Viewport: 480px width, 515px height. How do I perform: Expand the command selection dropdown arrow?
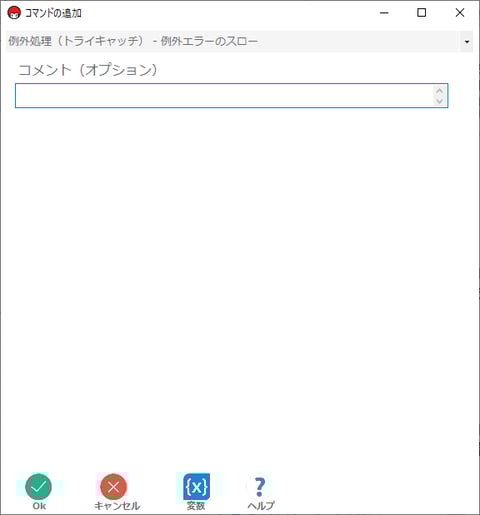coord(467,42)
